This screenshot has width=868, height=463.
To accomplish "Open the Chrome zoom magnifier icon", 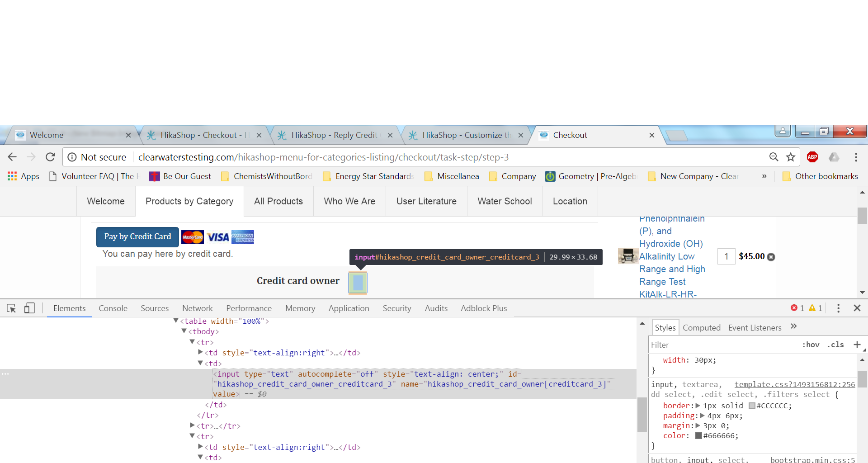I will [774, 157].
